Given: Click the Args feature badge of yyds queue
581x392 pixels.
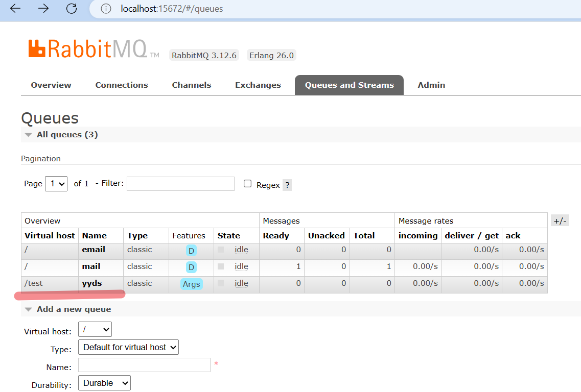Looking at the screenshot, I should pos(191,284).
